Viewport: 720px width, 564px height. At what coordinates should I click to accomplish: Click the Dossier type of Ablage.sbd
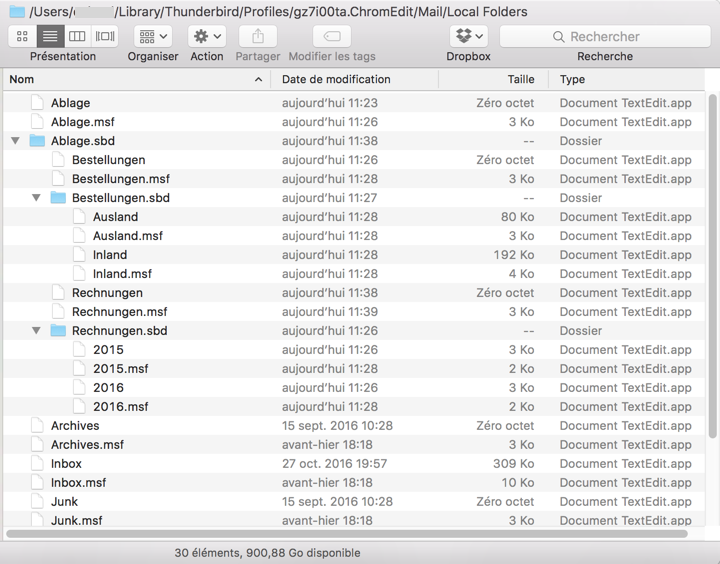[x=581, y=141]
